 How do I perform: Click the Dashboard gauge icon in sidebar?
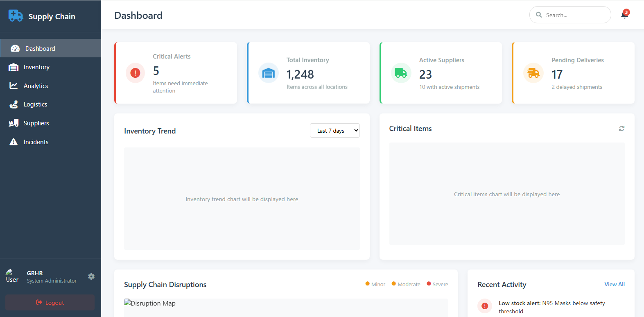(15, 48)
